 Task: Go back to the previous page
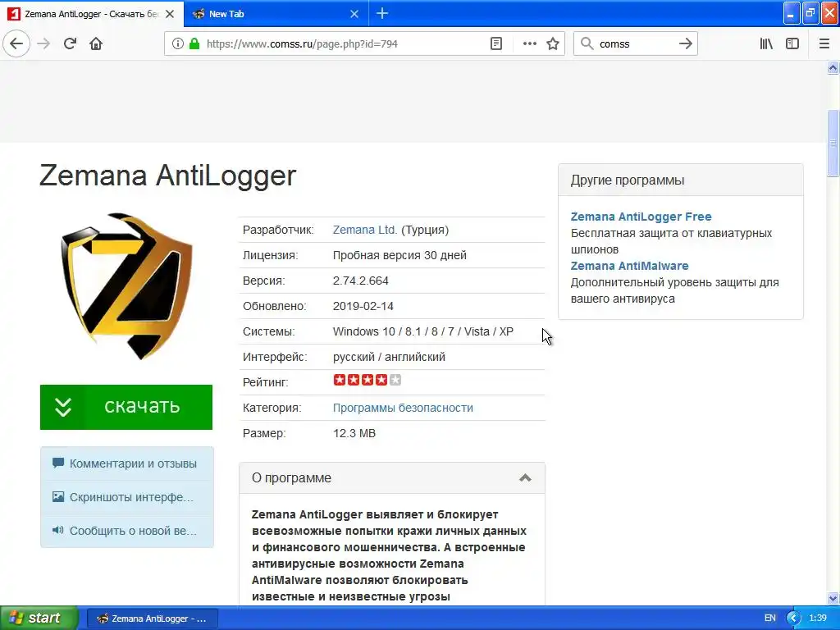click(16, 43)
